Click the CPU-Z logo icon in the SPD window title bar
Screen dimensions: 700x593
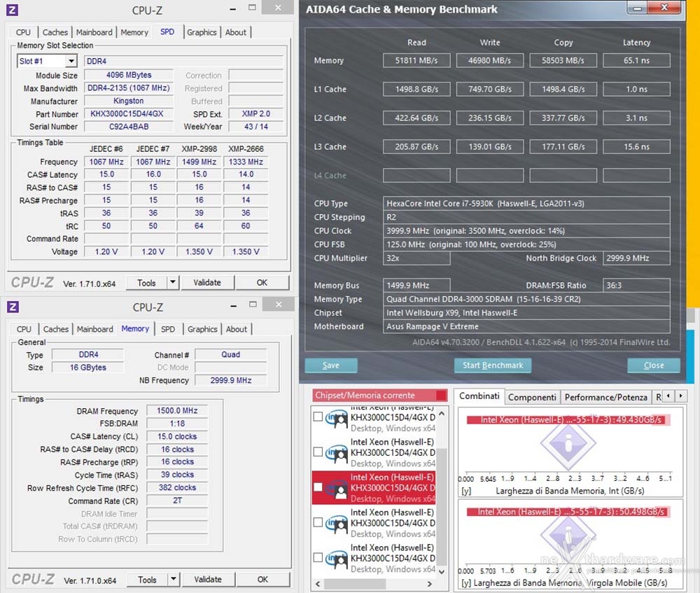coord(12,10)
